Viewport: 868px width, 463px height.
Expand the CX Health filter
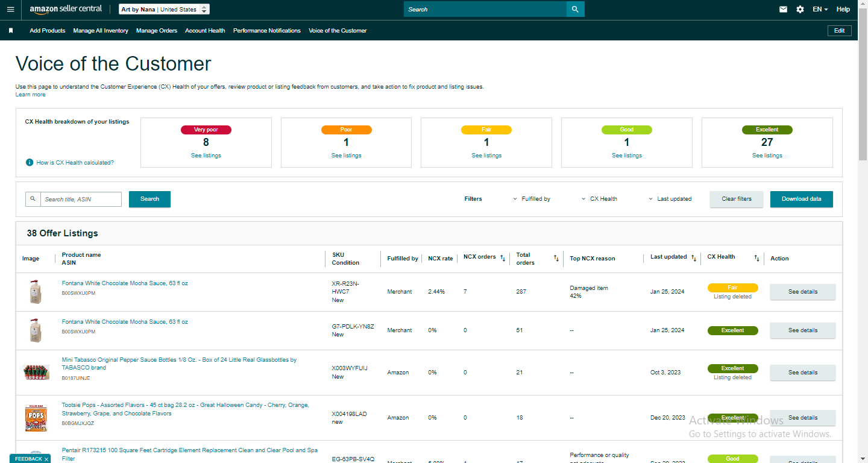pyautogui.click(x=599, y=199)
